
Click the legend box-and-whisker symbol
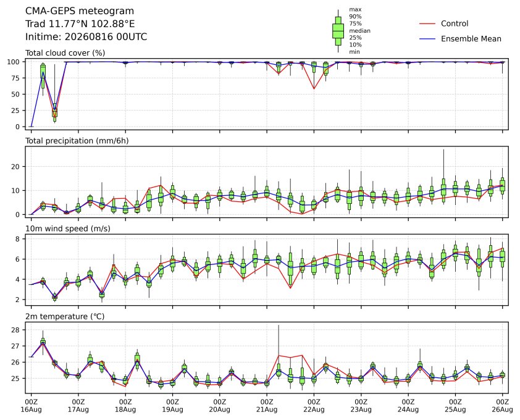tap(338, 31)
